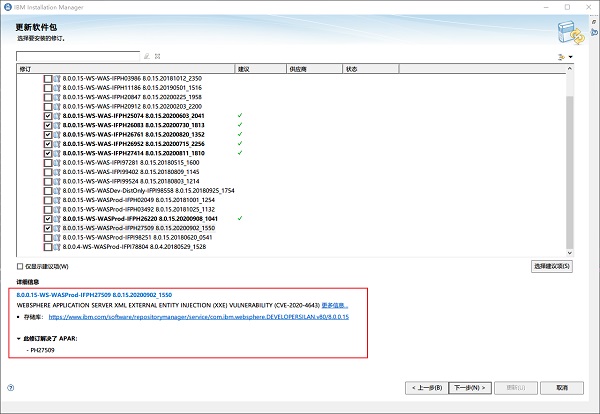The height and width of the screenshot is (414, 600).
Task: Click the filter edit icon beside the search box
Action: (x=146, y=57)
